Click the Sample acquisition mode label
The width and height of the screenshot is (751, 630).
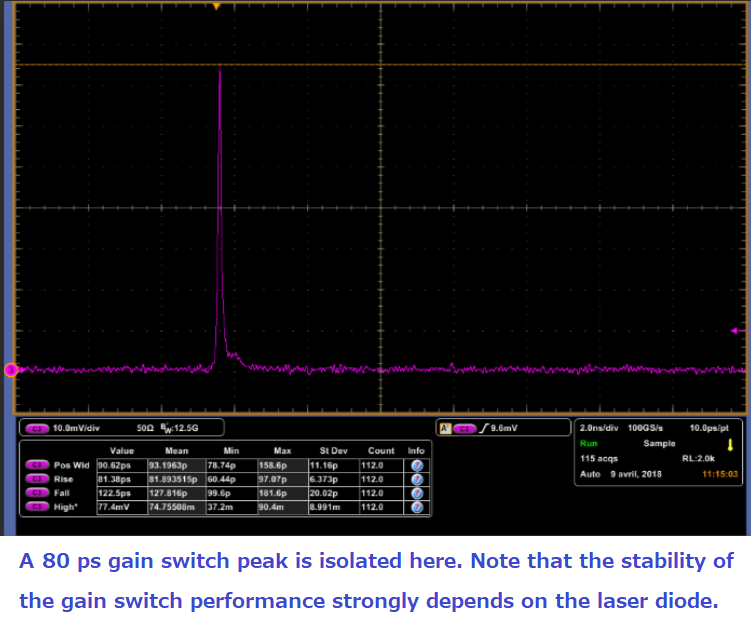coord(658,443)
